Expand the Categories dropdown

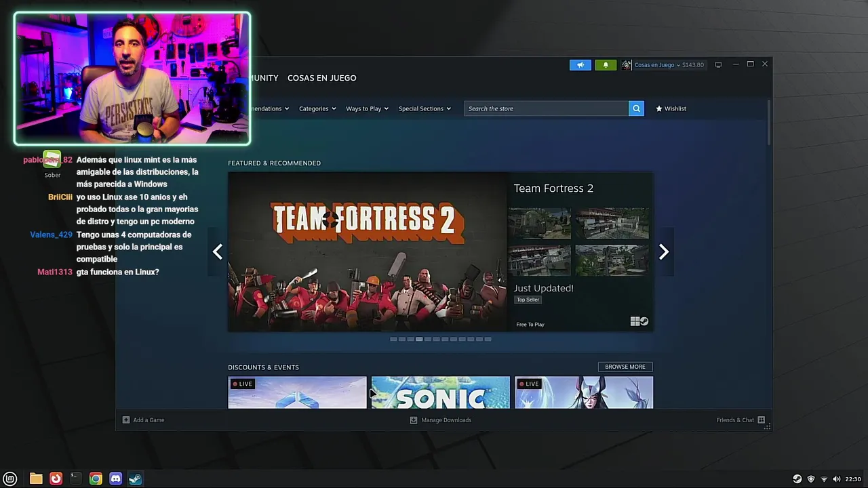point(317,108)
